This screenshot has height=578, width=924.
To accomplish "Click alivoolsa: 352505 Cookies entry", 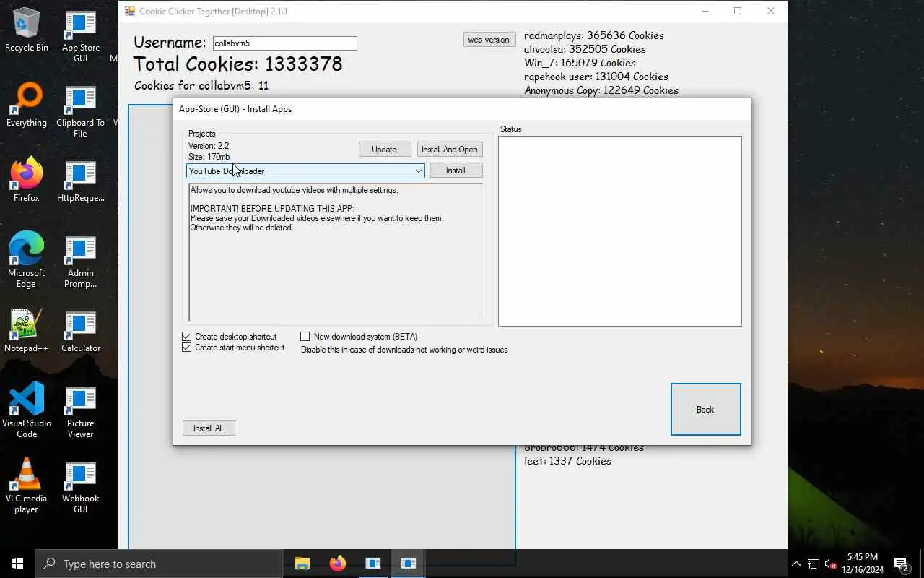I will (585, 49).
